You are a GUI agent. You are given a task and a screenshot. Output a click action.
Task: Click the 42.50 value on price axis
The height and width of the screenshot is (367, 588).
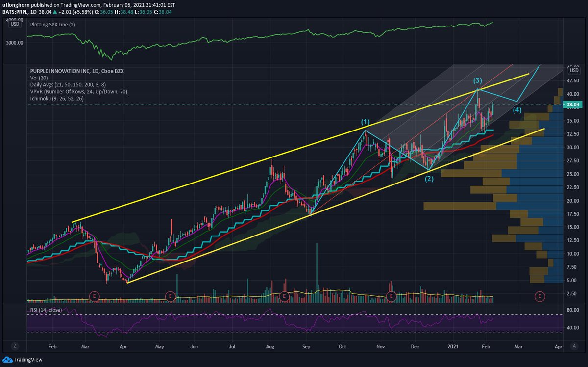click(x=574, y=80)
